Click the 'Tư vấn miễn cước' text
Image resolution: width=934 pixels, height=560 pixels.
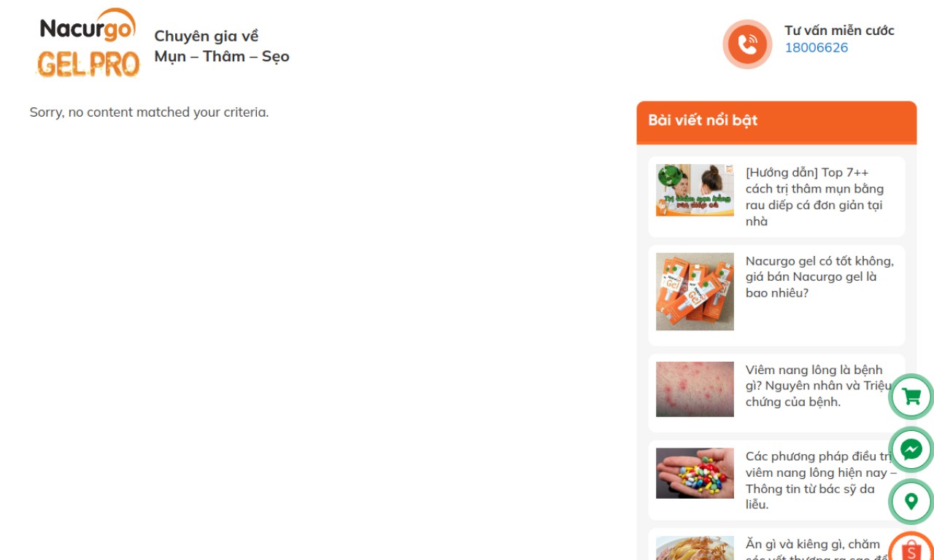pos(839,30)
